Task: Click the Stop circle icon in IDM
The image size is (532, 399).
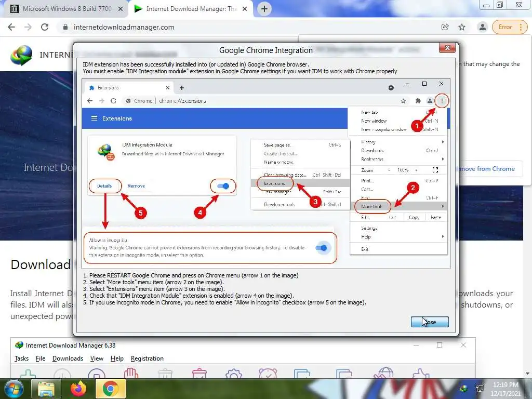Action: pyautogui.click(x=97, y=373)
